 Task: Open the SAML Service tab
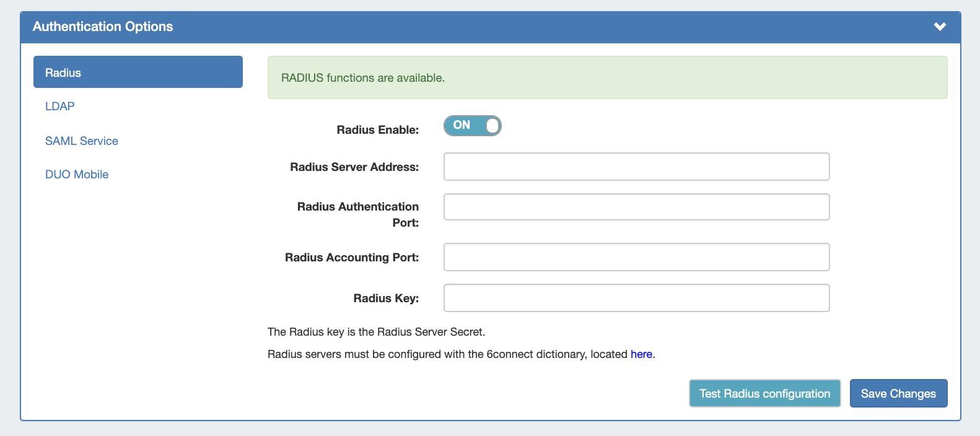tap(82, 141)
